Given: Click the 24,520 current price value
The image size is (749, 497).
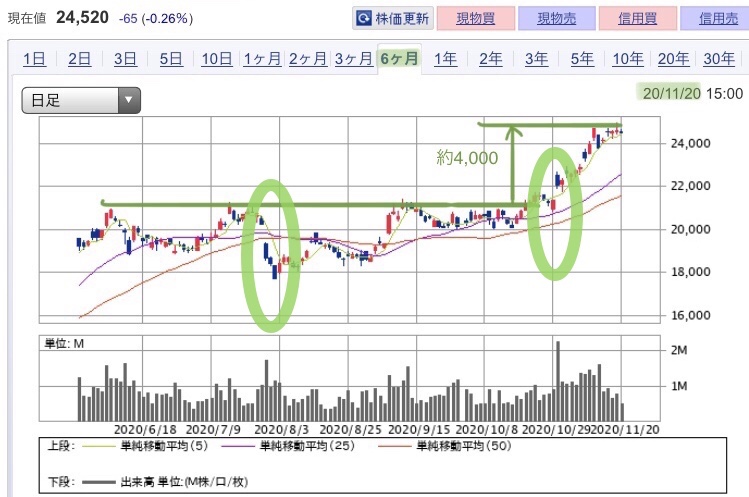Looking at the screenshot, I should pos(82,18).
